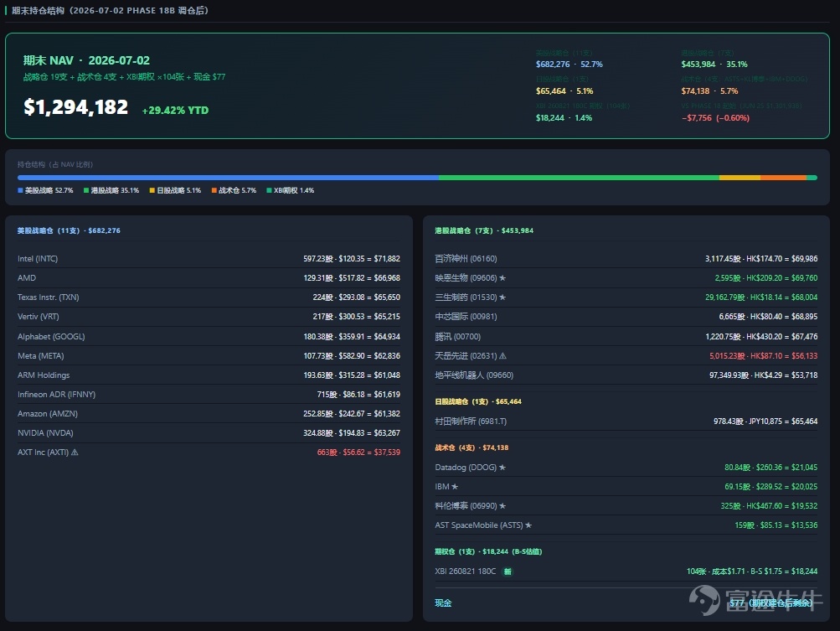Click the 现金 cash row label
The width and height of the screenshot is (840, 631).
click(x=443, y=603)
